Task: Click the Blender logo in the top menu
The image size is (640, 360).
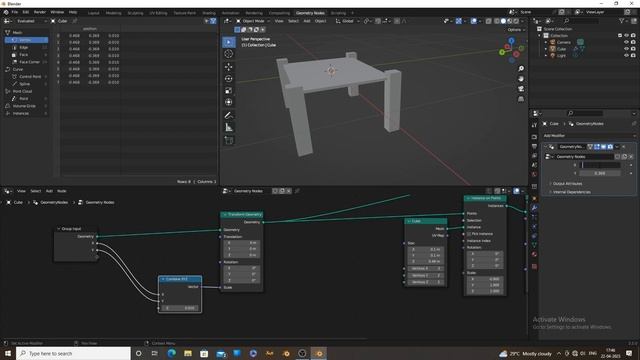Action: (x=6, y=12)
